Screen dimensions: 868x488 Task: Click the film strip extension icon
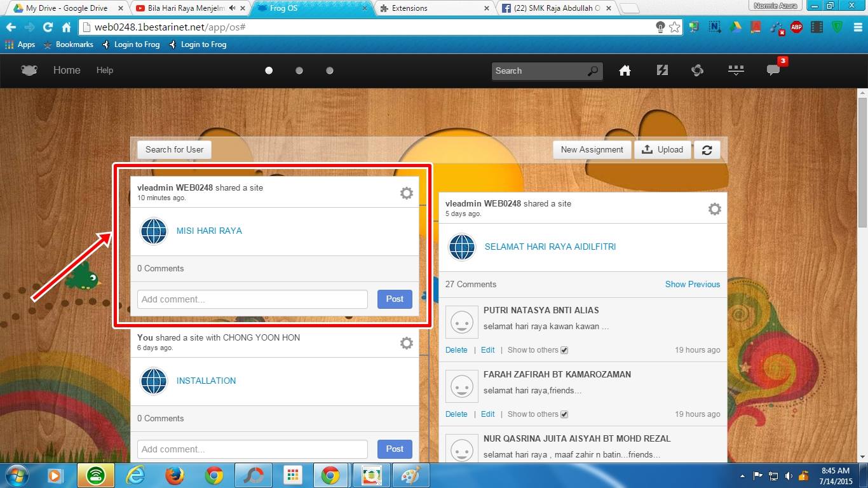[x=817, y=27]
